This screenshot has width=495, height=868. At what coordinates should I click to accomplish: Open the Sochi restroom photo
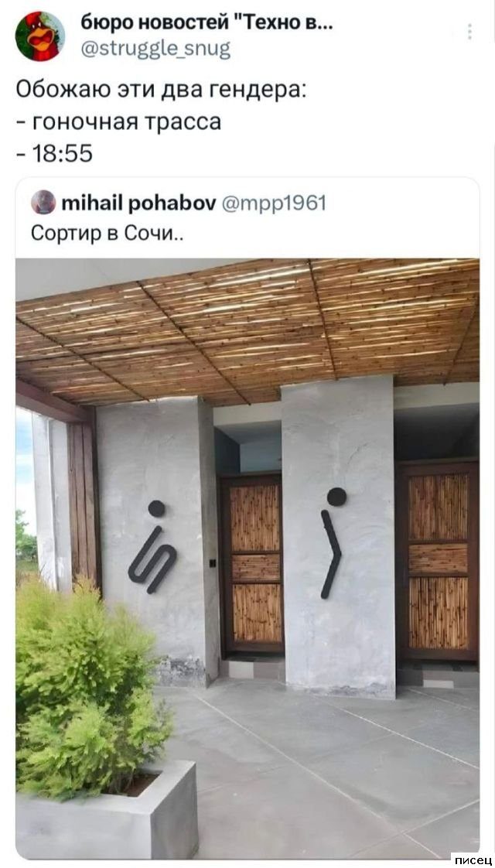click(247, 558)
